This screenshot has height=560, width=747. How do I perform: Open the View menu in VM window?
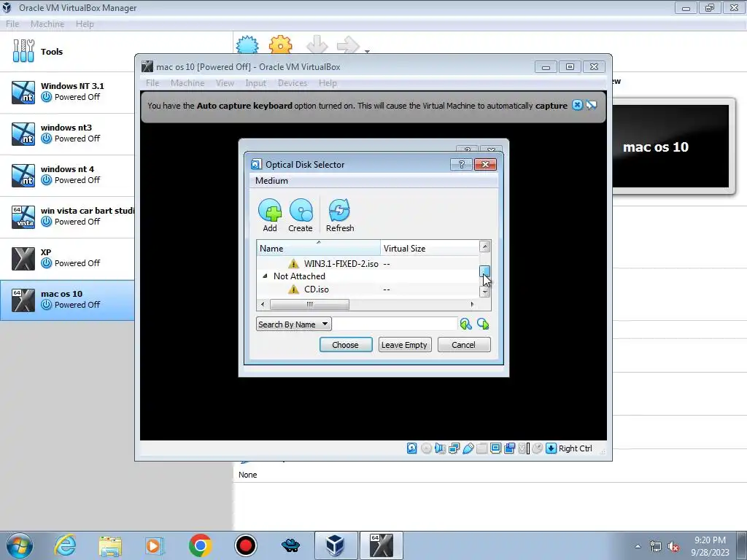[x=225, y=83]
